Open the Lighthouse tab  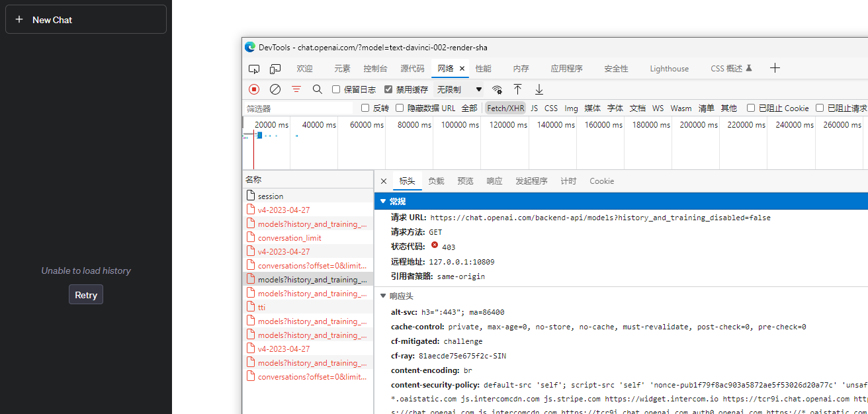(x=669, y=69)
